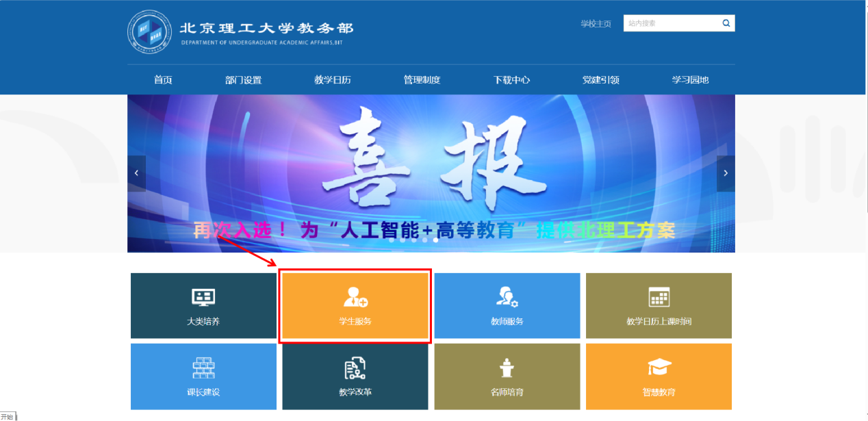This screenshot has width=868, height=421.
Task: Open 下载中心 from the navigation bar
Action: [x=511, y=80]
